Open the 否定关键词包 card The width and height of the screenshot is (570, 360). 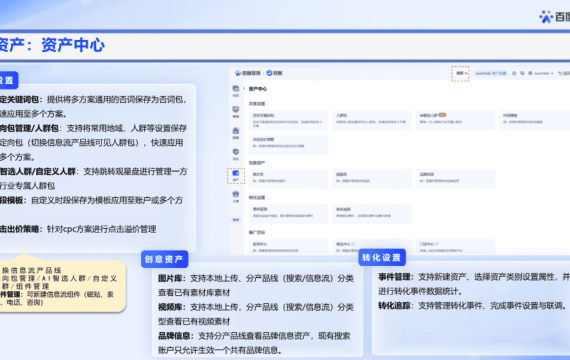(288, 120)
